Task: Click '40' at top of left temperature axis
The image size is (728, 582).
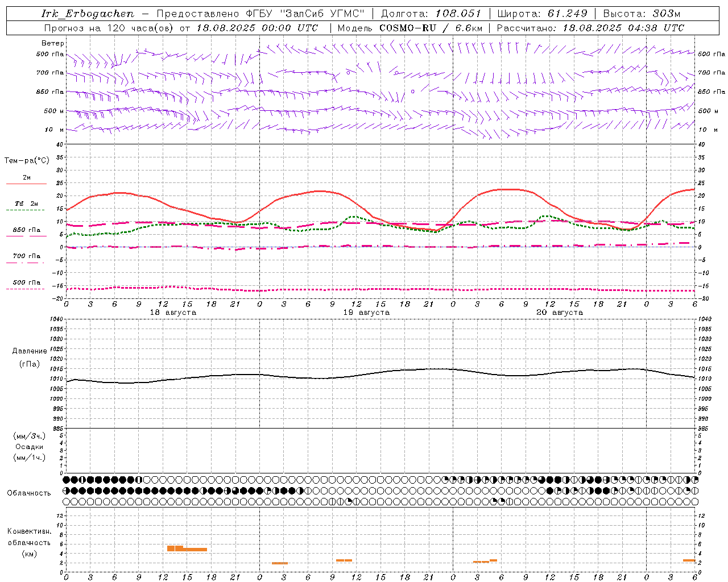Action: pyautogui.click(x=59, y=144)
